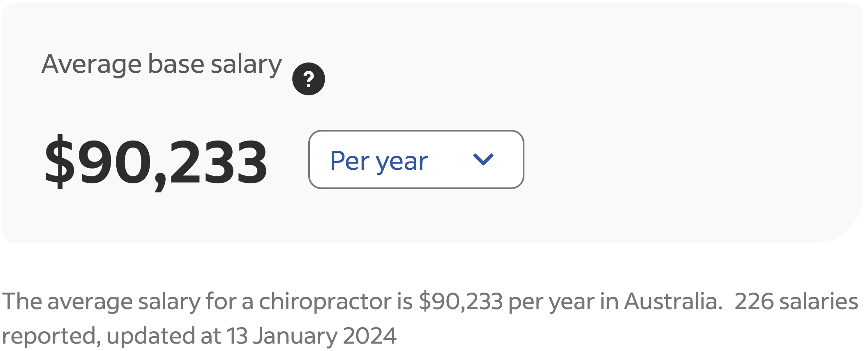
Task: Click "$90,233" inside the description sentence
Action: (x=460, y=301)
